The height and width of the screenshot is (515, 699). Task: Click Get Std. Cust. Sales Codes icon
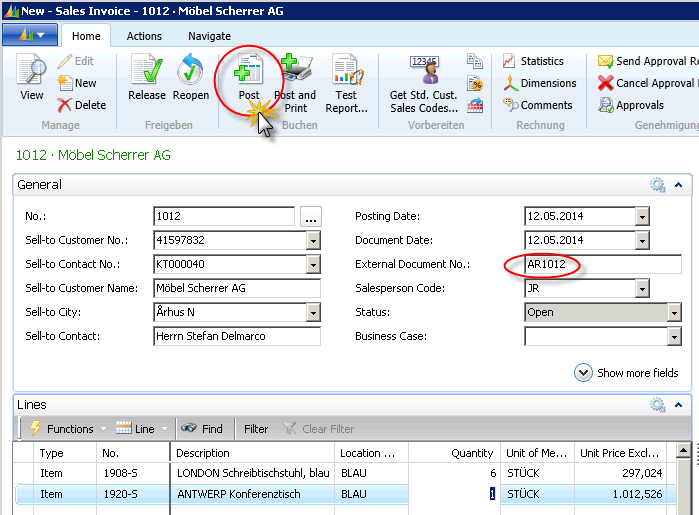(x=426, y=72)
